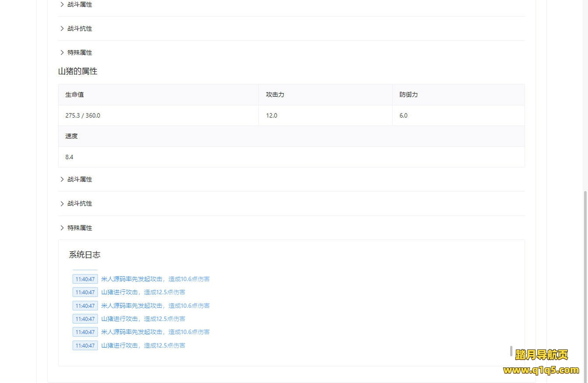Viewport: 588px width, 383px height.
Task: Click the 系统日志 panel title
Action: pos(85,255)
